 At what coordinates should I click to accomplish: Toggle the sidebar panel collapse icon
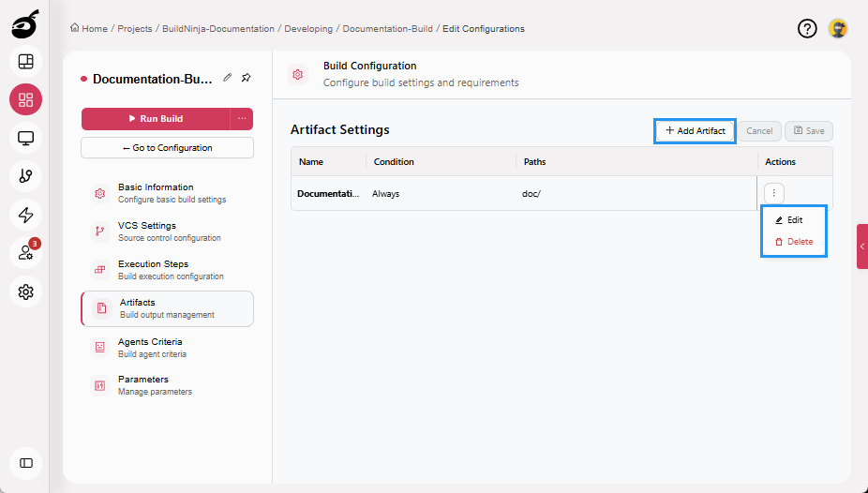[x=25, y=463]
